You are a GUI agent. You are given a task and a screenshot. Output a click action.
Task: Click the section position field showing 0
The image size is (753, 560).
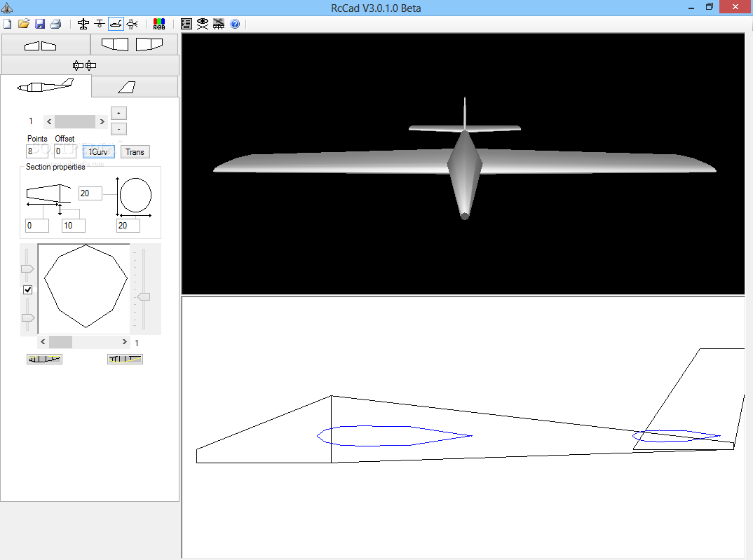pyautogui.click(x=37, y=226)
